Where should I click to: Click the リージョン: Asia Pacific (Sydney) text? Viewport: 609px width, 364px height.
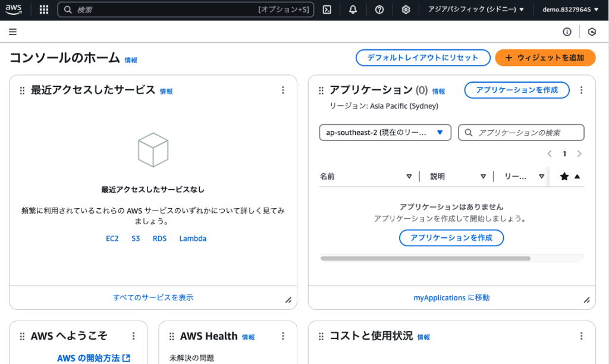(x=384, y=106)
